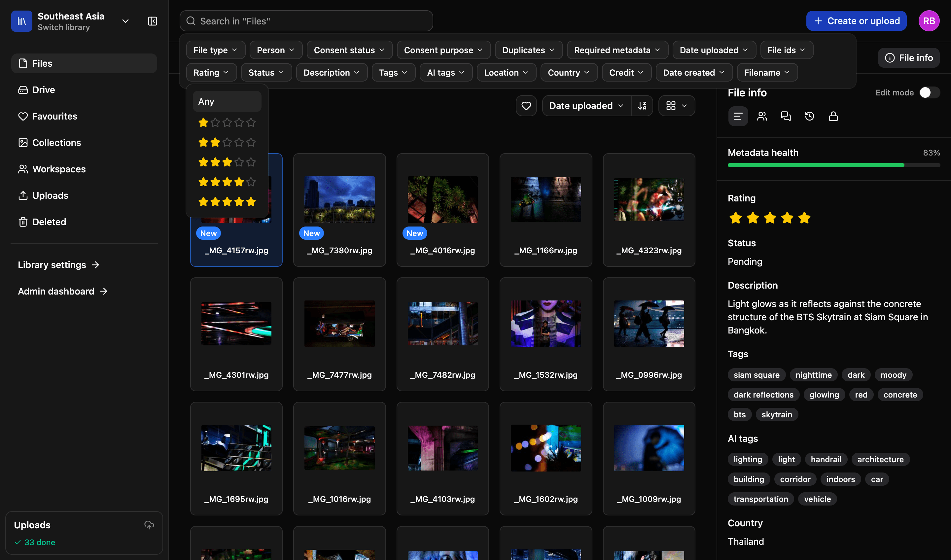Open Favourites in the sidebar
The width and height of the screenshot is (951, 560).
pos(84,116)
